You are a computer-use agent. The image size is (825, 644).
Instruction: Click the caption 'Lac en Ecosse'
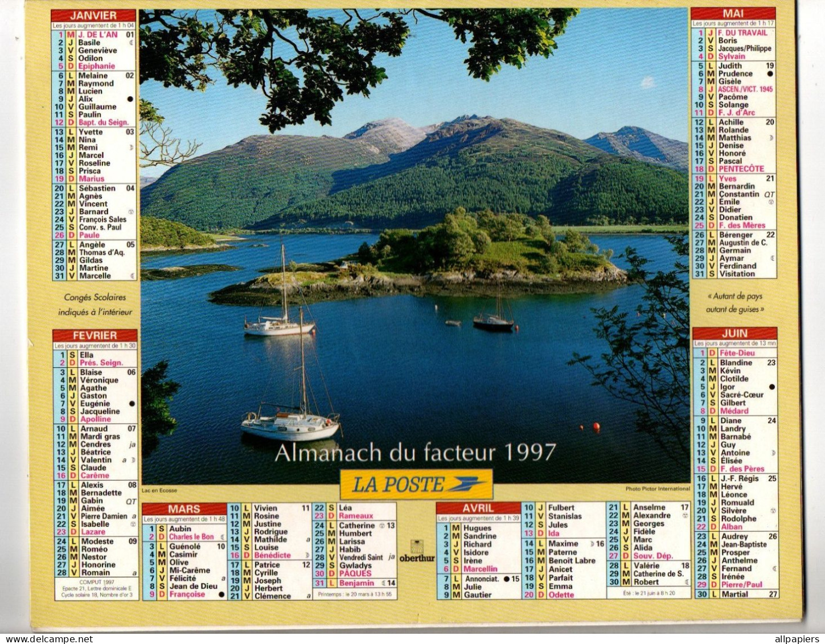[159, 490]
